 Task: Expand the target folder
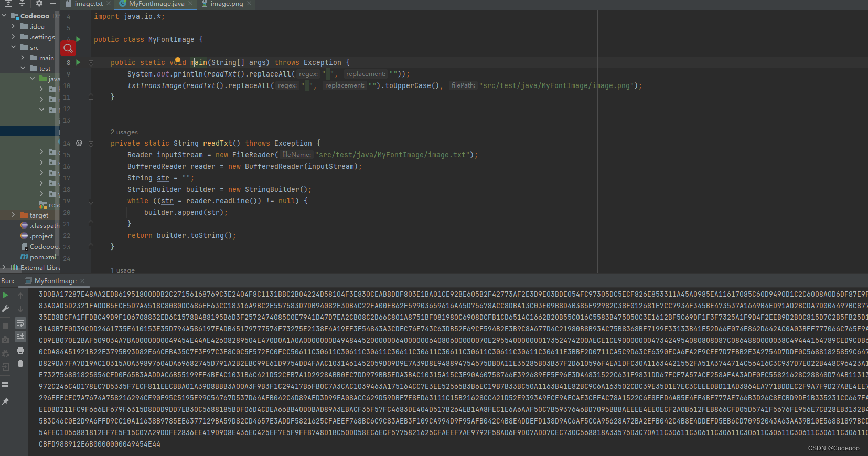point(14,215)
